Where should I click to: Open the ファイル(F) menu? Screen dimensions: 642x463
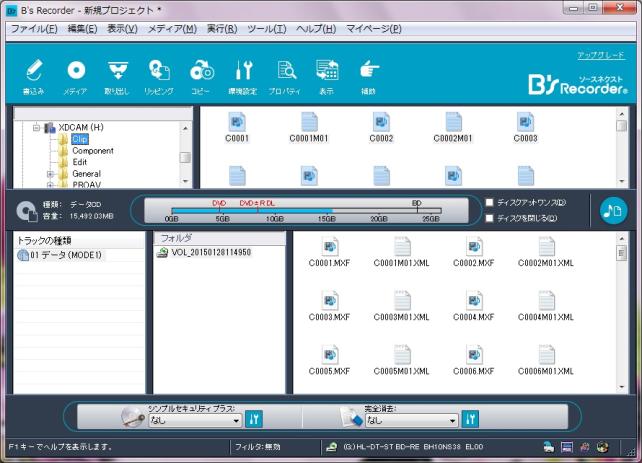(x=34, y=29)
